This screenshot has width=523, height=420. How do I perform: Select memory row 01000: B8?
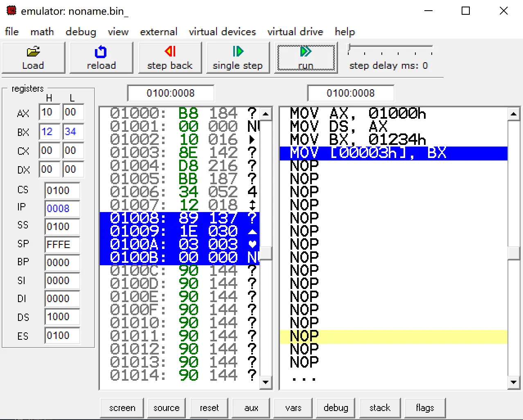pyautogui.click(x=180, y=113)
